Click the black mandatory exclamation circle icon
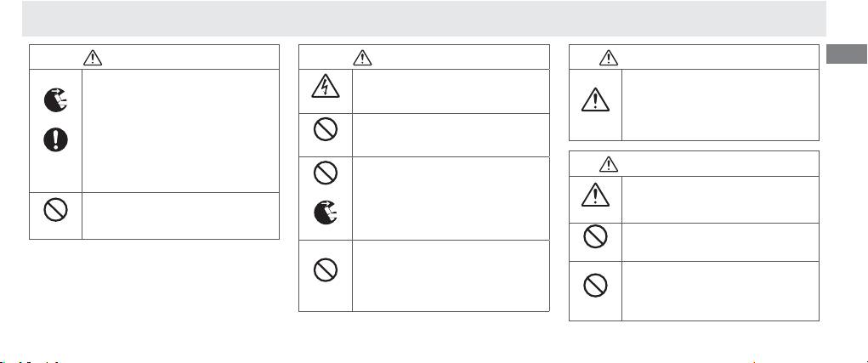The width and height of the screenshot is (868, 363). coord(56,139)
